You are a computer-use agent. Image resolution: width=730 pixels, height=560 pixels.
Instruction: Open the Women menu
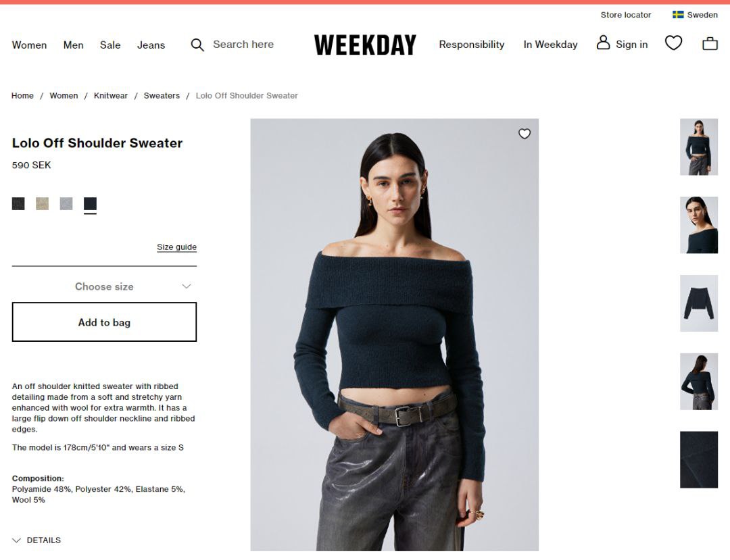[29, 45]
